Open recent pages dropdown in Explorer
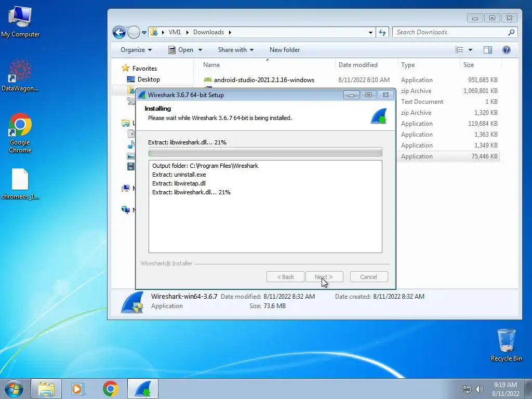 coord(144,33)
